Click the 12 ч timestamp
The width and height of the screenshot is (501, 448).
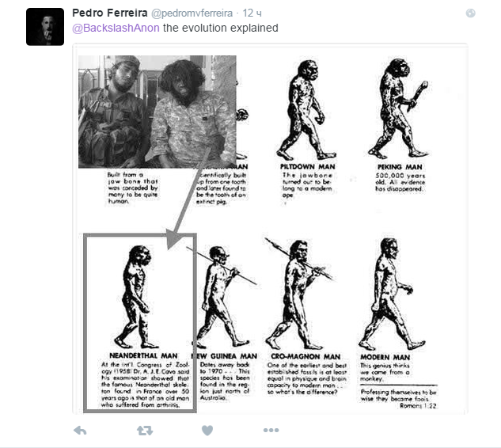point(252,13)
